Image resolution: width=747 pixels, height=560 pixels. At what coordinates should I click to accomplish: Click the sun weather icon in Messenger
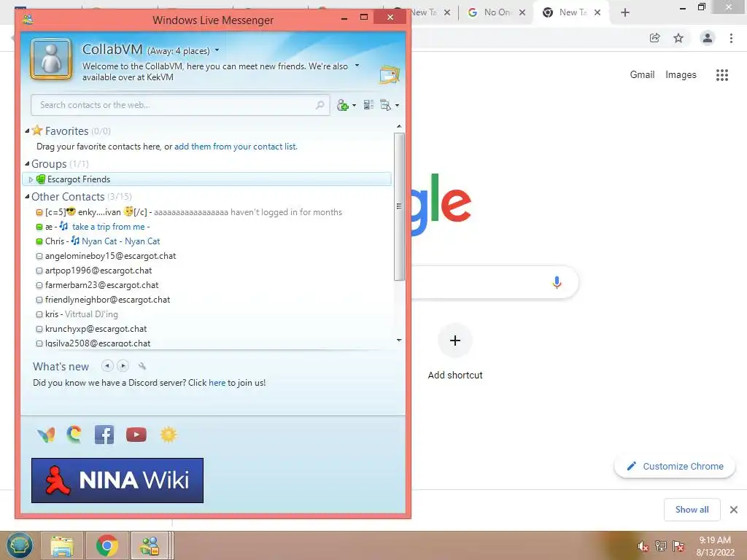[169, 435]
